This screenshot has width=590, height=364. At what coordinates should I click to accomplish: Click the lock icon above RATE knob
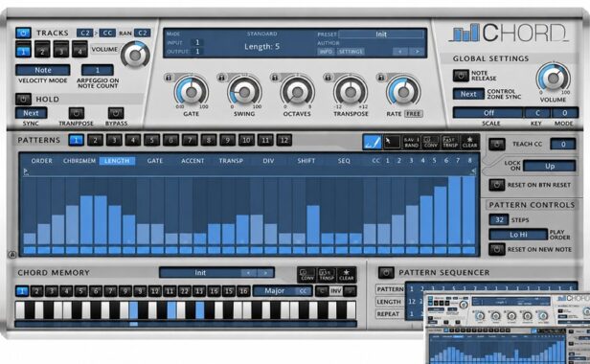click(x=381, y=78)
